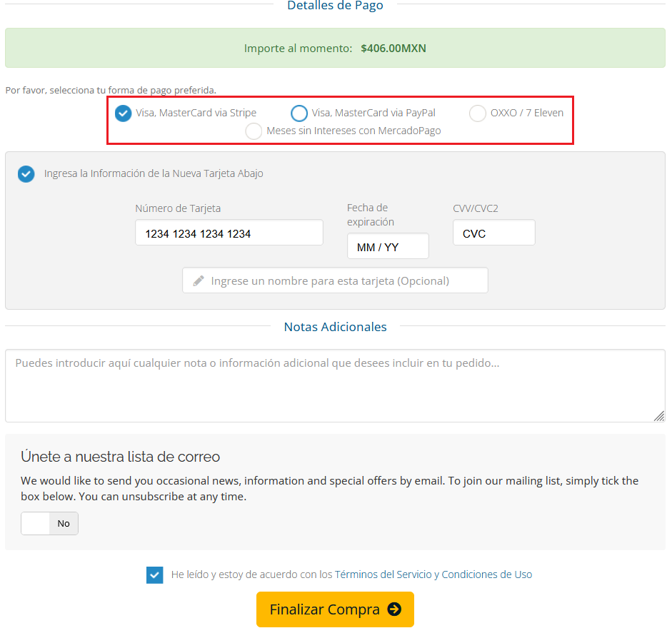The width and height of the screenshot is (672, 633).
Task: Select the new card information radio option
Action: tap(26, 173)
